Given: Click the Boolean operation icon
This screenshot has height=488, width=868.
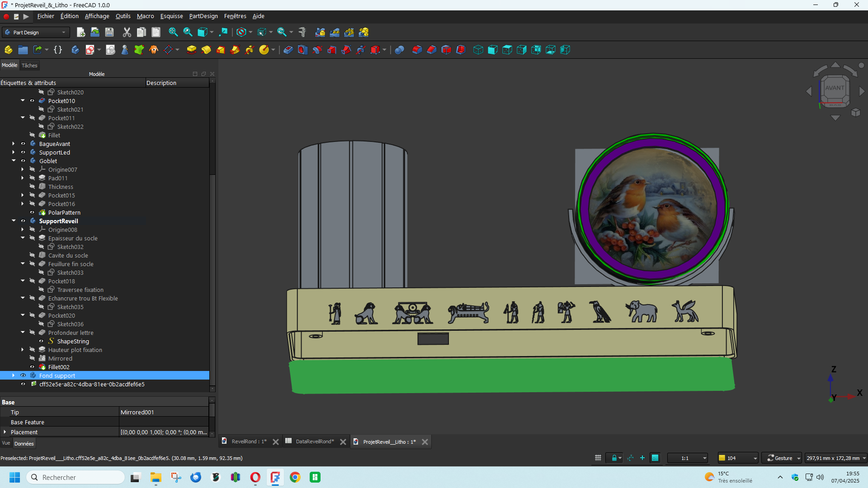Looking at the screenshot, I should click(x=399, y=50).
